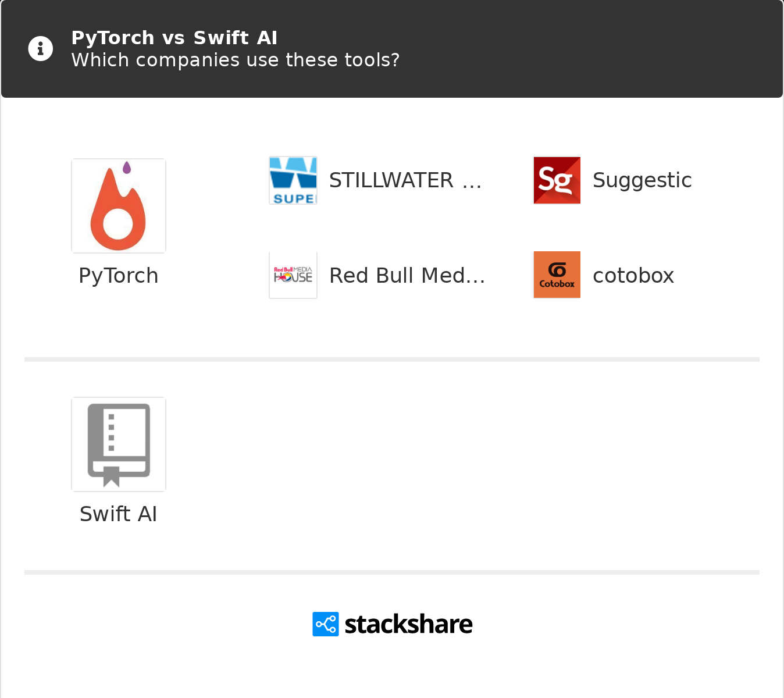
Task: Click the orange Cotobox logo
Action: pos(557,275)
